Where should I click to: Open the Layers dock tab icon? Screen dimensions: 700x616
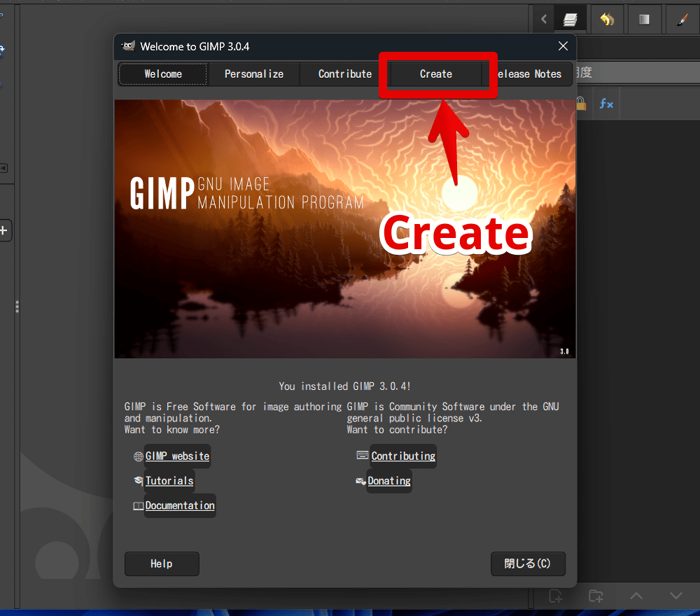(x=570, y=19)
